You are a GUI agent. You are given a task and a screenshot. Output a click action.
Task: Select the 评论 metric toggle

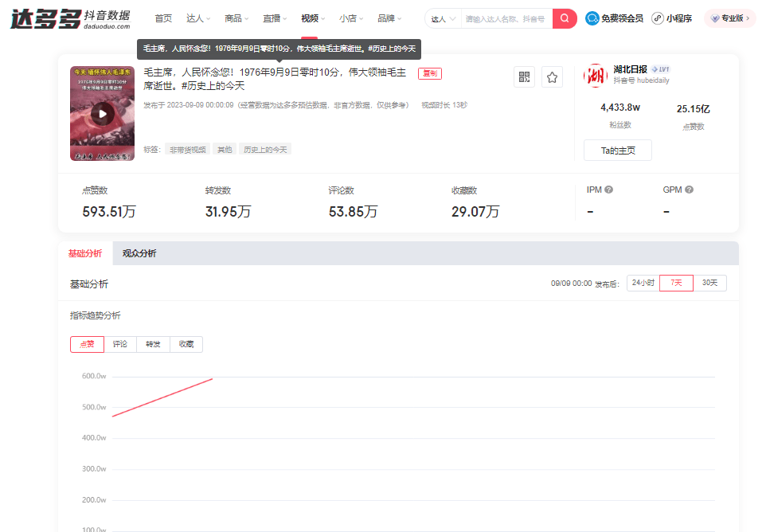coord(119,344)
